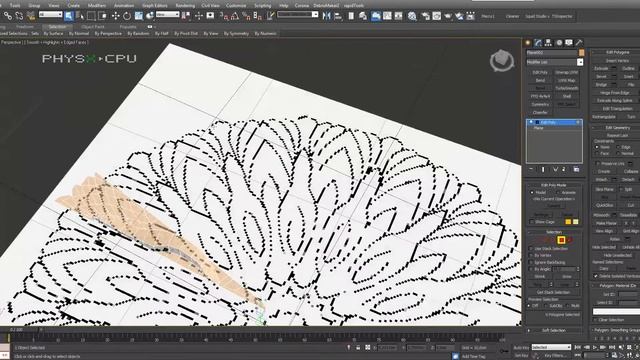Open the Modifiers menu
This screenshot has width=640, height=360.
(97, 5)
